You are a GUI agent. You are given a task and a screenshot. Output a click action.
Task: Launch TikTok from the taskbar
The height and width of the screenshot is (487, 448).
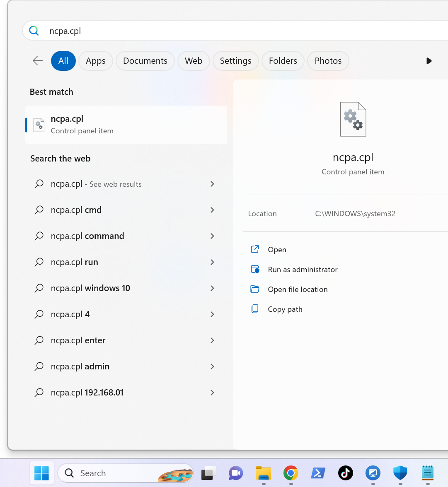(346, 473)
